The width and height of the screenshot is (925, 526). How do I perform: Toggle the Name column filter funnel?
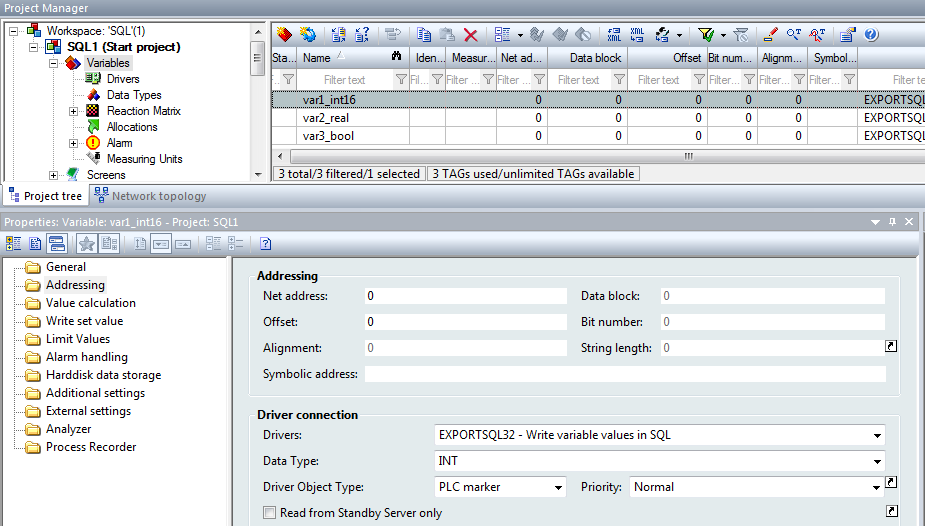coord(400,80)
